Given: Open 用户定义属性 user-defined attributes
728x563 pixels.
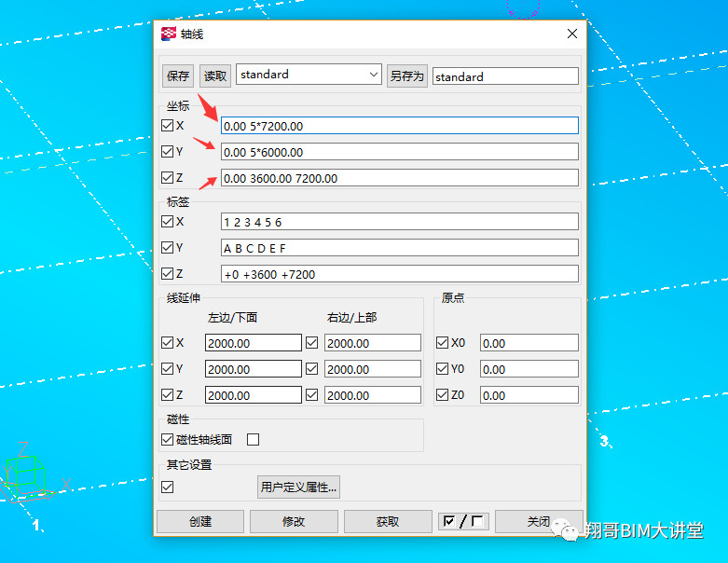Looking at the screenshot, I should click(298, 487).
